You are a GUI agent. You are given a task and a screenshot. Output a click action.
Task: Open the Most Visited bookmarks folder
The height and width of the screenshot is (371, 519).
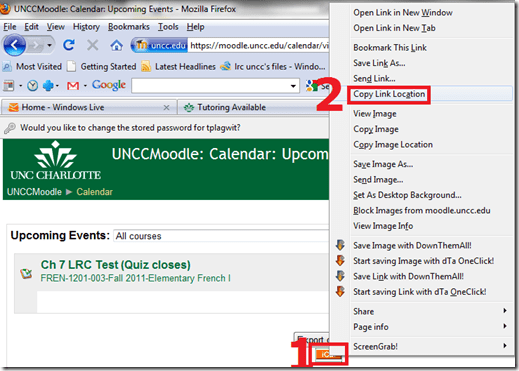pos(32,66)
